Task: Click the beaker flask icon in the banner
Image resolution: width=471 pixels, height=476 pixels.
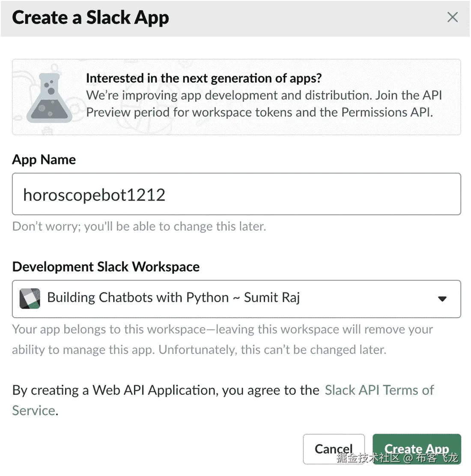Action: point(49,98)
